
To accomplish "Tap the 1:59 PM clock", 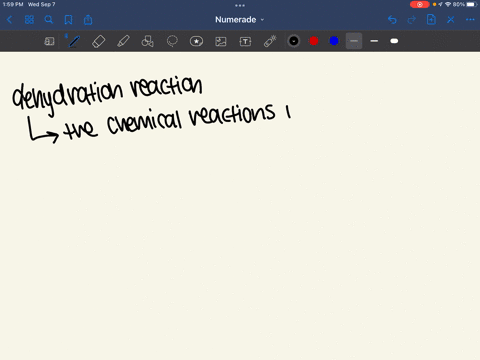I will coord(13,4).
